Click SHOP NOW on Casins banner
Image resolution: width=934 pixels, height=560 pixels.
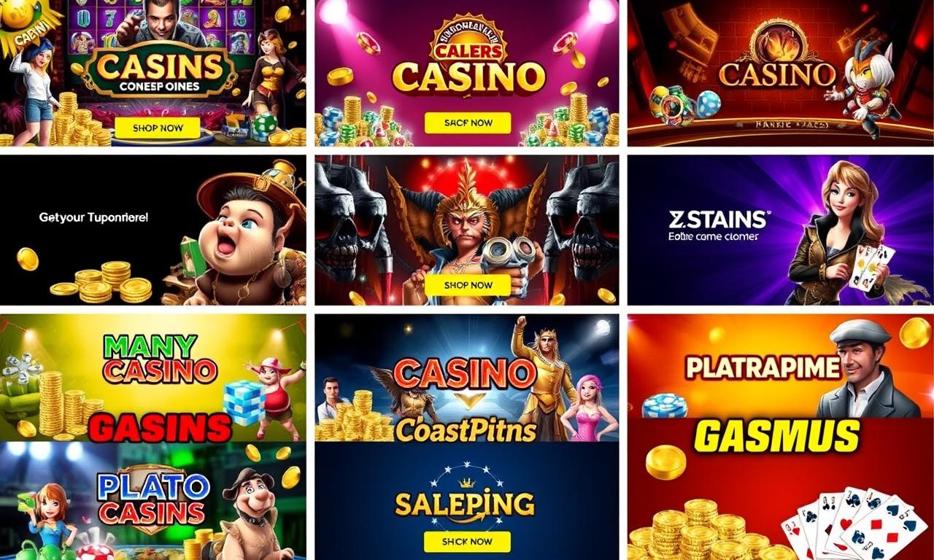pyautogui.click(x=157, y=128)
